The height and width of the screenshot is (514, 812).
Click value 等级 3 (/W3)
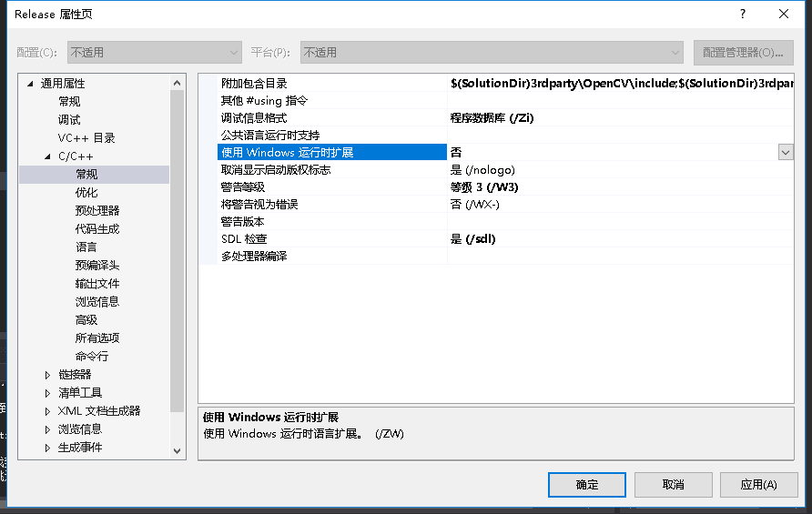484,186
